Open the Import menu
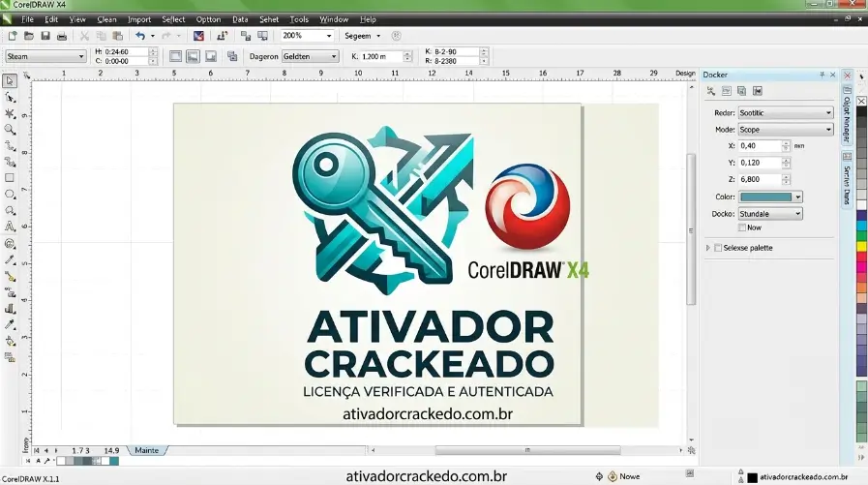The width and height of the screenshot is (868, 485). pyautogui.click(x=139, y=19)
